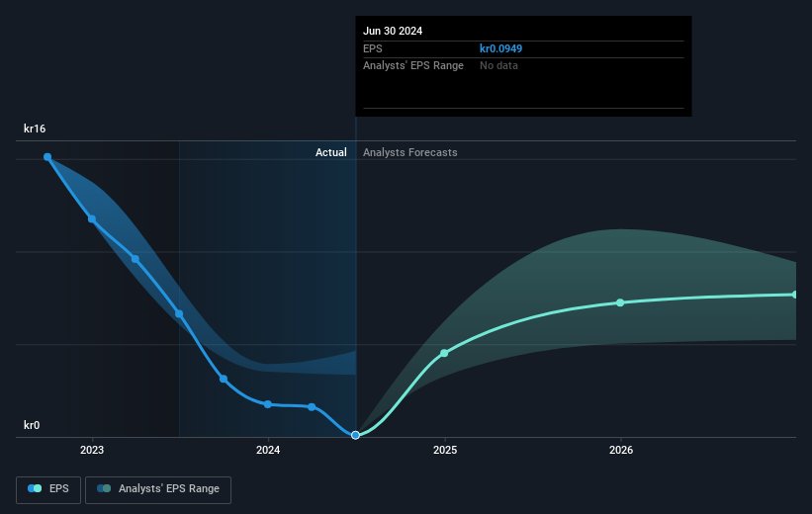
Task: Click the 'Analysts' EPS Range' tooltip row label
Action: tap(413, 66)
